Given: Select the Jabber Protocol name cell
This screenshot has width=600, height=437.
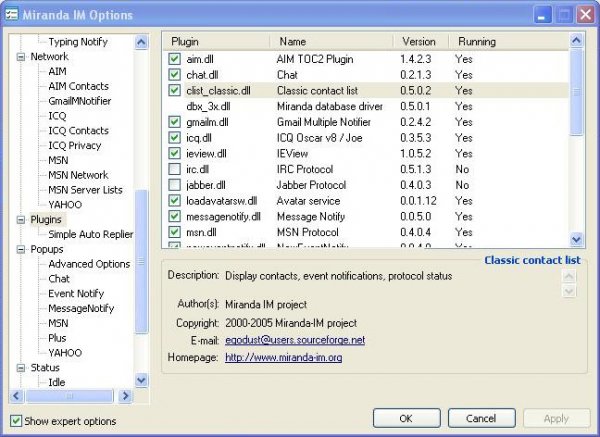Looking at the screenshot, I should pyautogui.click(x=311, y=185).
